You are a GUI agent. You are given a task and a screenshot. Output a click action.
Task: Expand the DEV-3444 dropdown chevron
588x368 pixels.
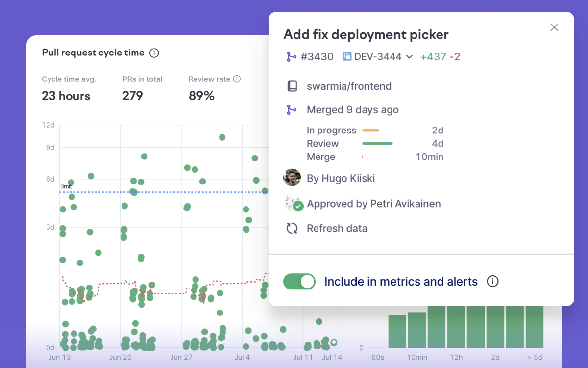pyautogui.click(x=409, y=57)
